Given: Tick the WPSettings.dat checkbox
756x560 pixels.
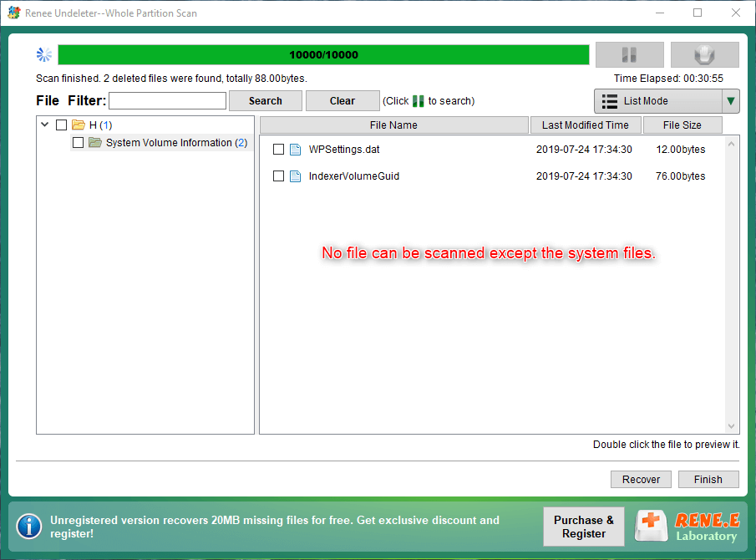Looking at the screenshot, I should [x=279, y=150].
